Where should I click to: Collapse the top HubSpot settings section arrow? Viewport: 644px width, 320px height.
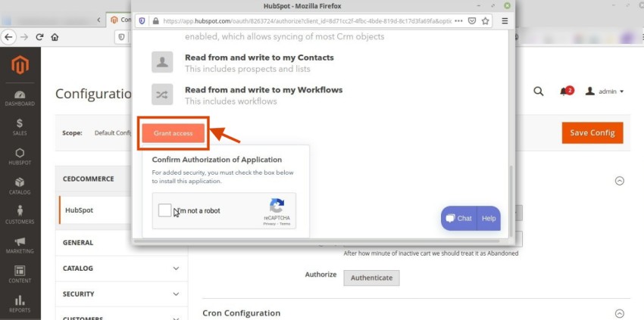pos(619,181)
